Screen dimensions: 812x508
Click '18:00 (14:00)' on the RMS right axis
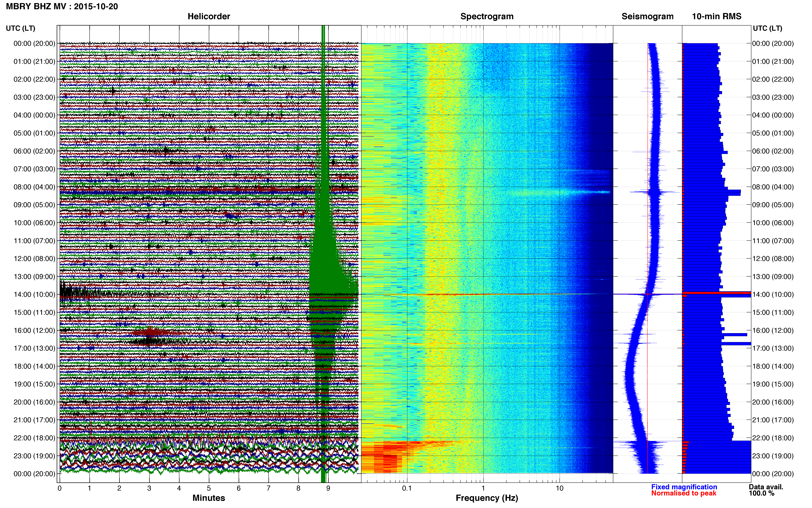[773, 366]
